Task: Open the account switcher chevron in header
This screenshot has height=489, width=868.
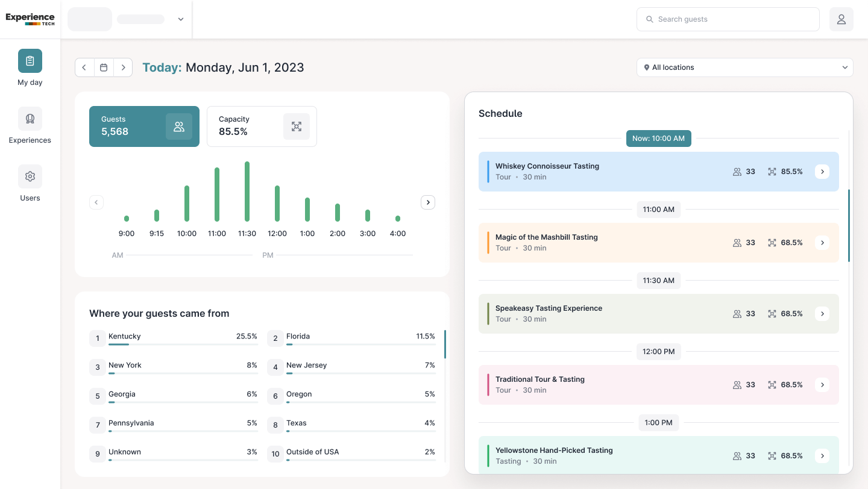Action: (180, 19)
